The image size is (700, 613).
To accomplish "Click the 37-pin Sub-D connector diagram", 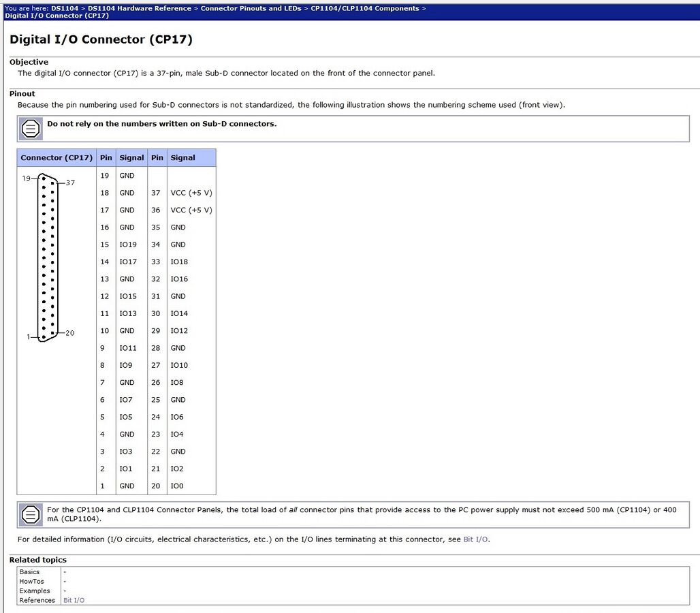I will (x=48, y=257).
